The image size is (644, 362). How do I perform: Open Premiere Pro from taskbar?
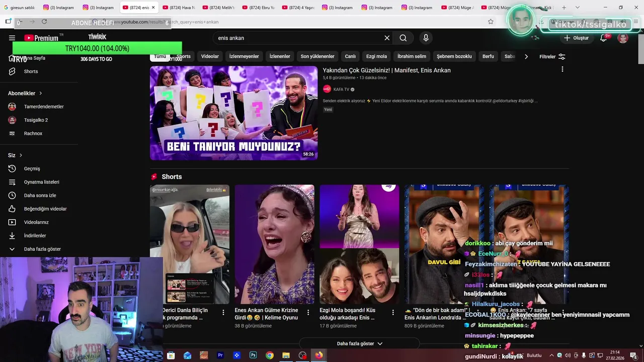(x=220, y=355)
